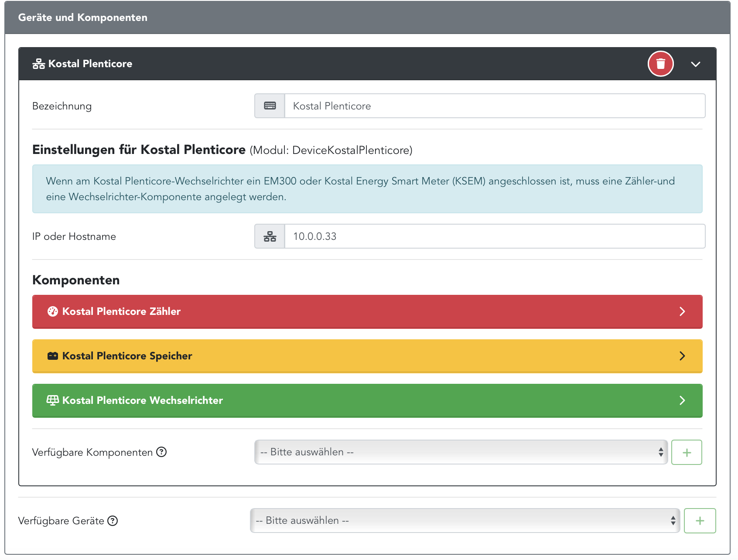Screen dimensions: 738x560
Task: Delete the Kostal Plenticore device via trash icon
Action: (x=660, y=64)
